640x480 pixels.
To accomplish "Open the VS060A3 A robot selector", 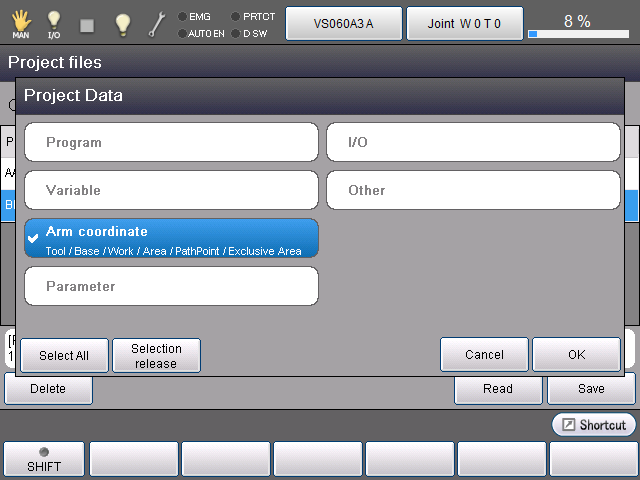I will point(344,24).
